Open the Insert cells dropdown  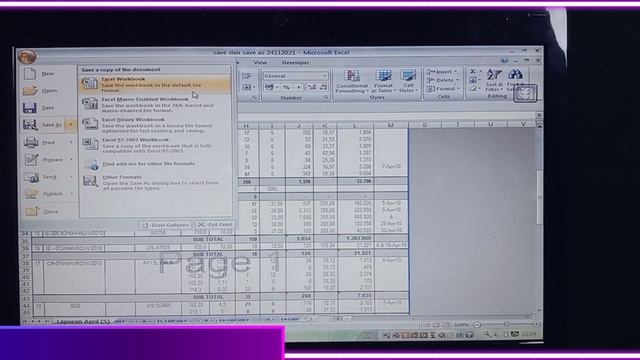(x=443, y=71)
